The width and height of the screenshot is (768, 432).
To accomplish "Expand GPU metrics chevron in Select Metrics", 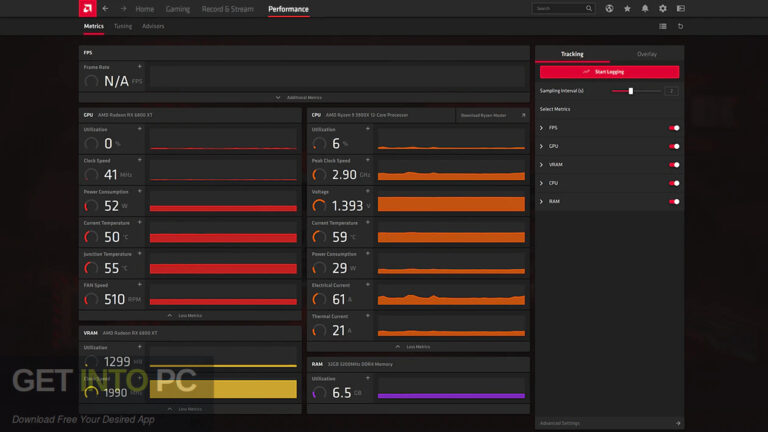I will [x=542, y=146].
